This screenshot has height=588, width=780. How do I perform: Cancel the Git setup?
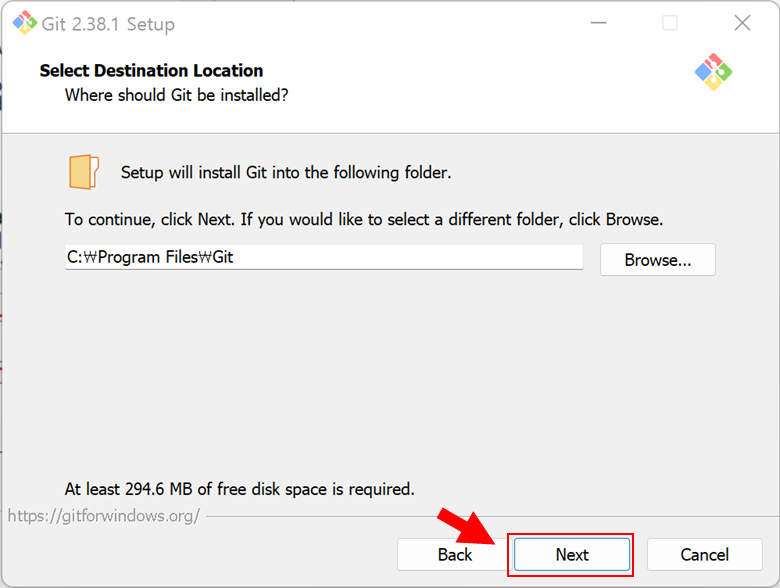coord(704,554)
